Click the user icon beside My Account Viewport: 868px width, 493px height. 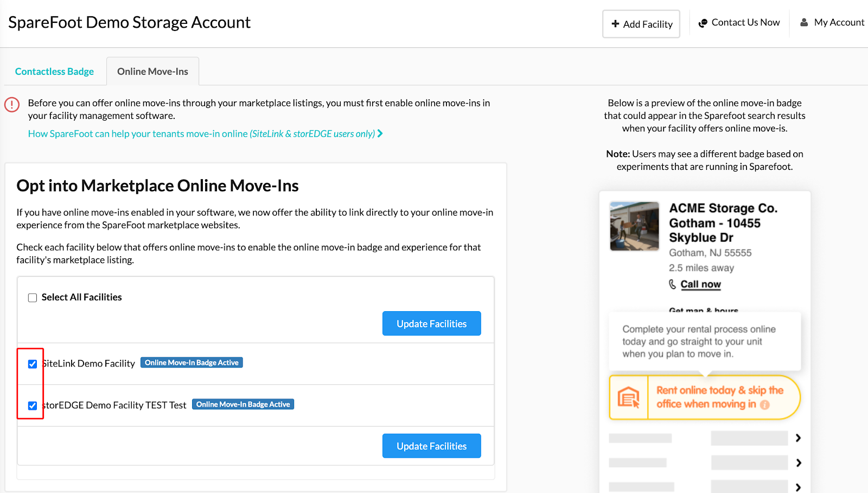point(804,23)
